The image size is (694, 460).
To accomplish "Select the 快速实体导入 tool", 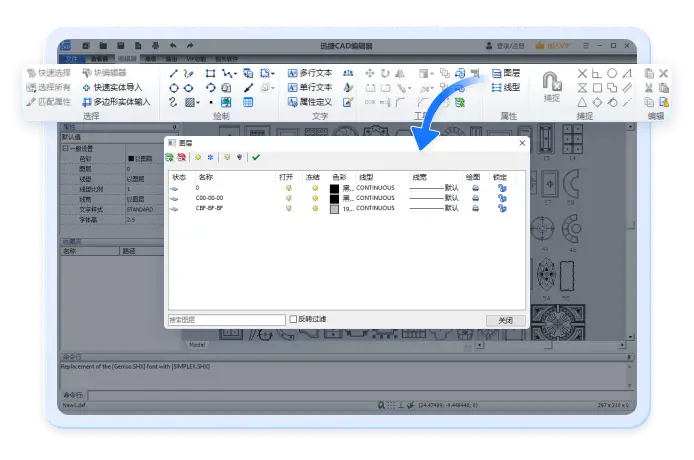I will [x=112, y=87].
